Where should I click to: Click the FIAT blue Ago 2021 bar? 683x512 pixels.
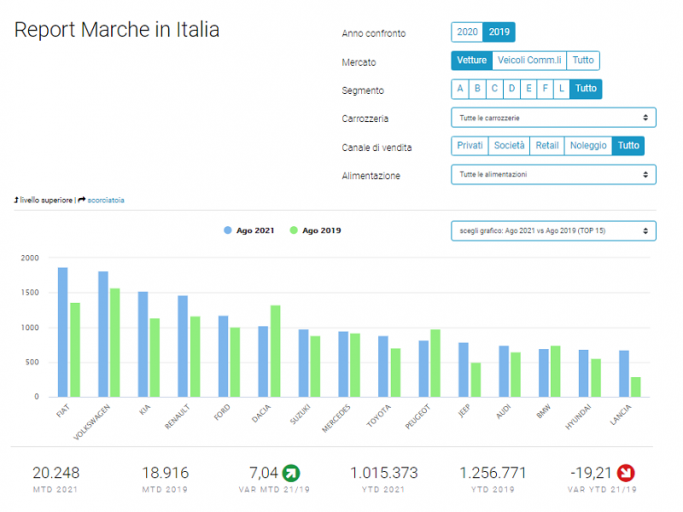63,332
